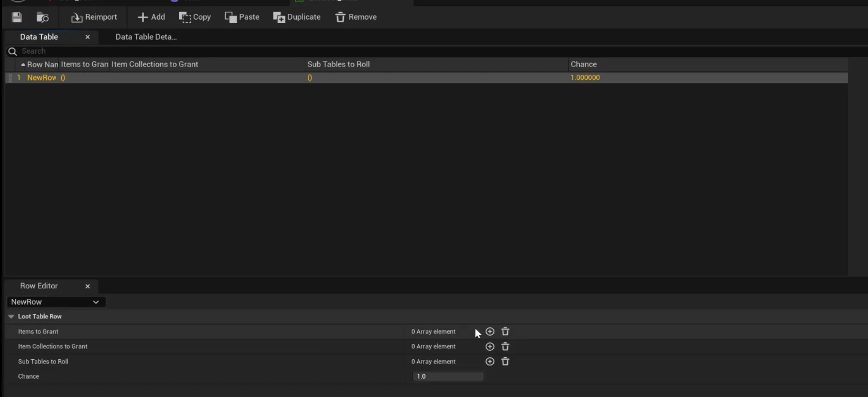Image resolution: width=868 pixels, height=397 pixels.
Task: Open the NewRow row selector dropdown
Action: pyautogui.click(x=56, y=302)
